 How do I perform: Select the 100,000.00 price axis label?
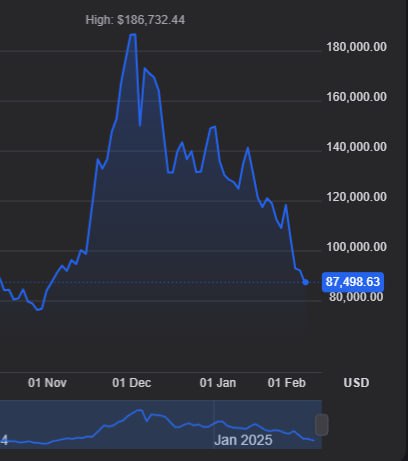(356, 247)
